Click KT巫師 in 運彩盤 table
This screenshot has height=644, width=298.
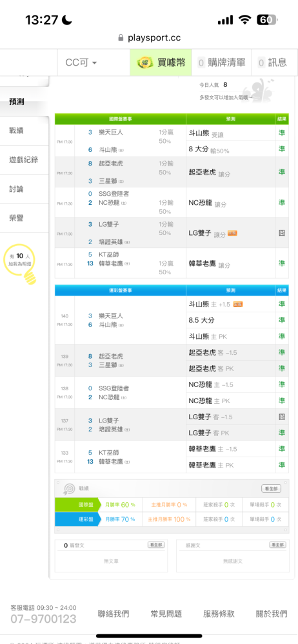click(109, 453)
